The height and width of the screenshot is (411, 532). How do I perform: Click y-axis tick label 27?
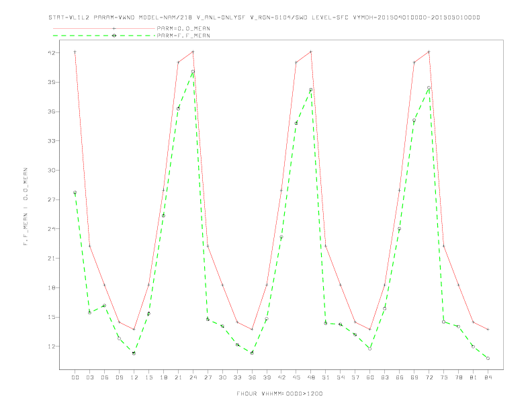(x=52, y=199)
